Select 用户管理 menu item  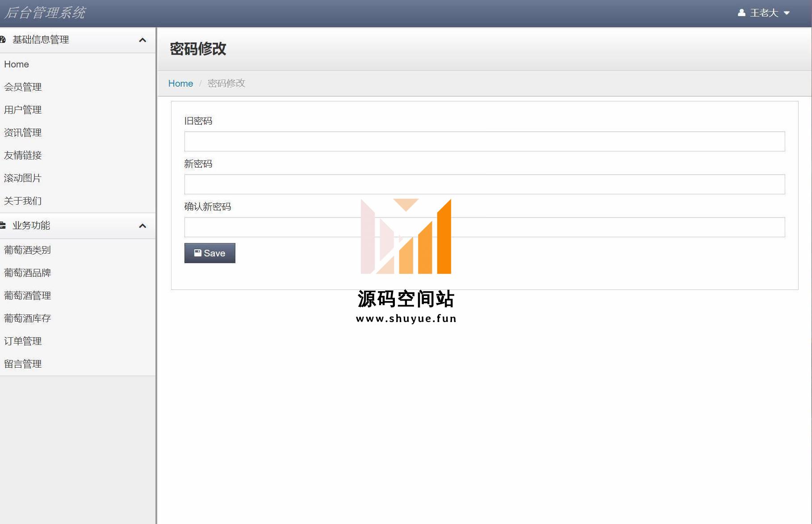point(23,110)
